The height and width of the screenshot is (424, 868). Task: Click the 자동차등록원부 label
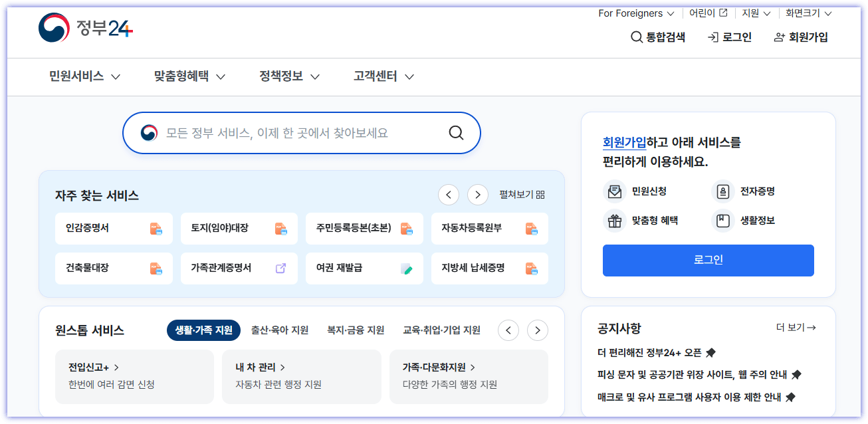coord(472,229)
